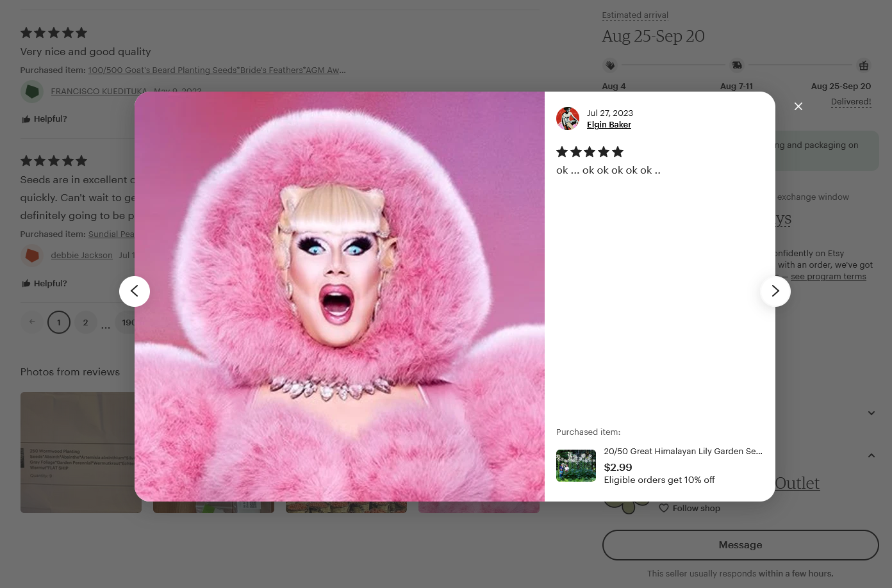The height and width of the screenshot is (588, 892).
Task: Open Elgin Baker's profile avatar
Action: click(x=568, y=118)
